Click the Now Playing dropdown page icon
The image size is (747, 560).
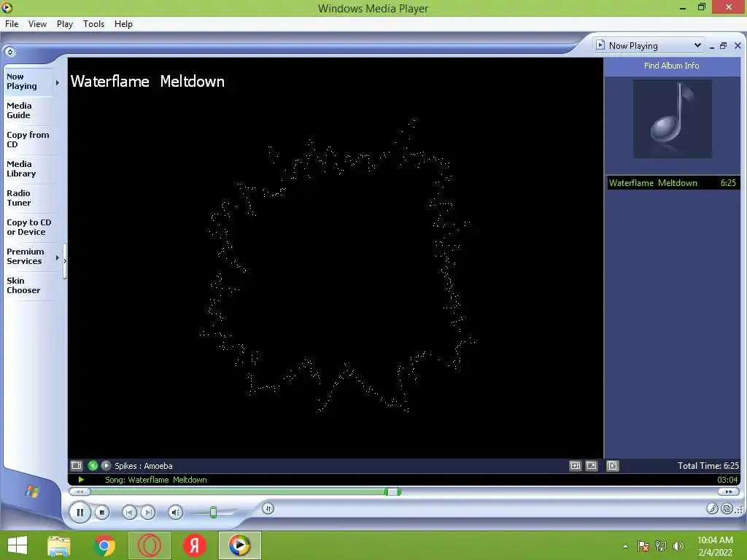pos(600,45)
